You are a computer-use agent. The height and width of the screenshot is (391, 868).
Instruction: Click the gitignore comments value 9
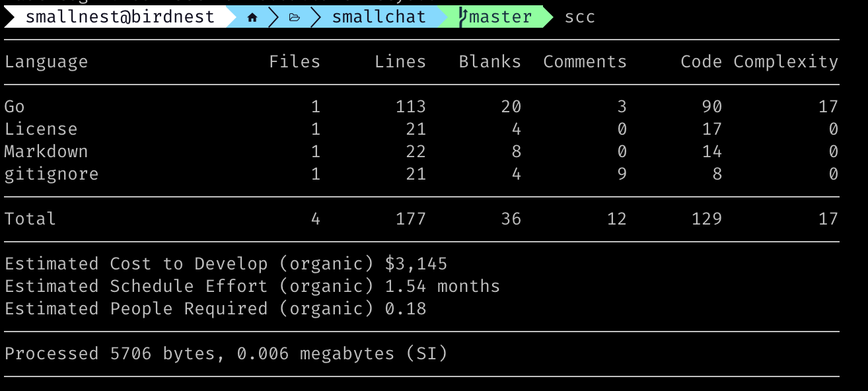(x=622, y=174)
